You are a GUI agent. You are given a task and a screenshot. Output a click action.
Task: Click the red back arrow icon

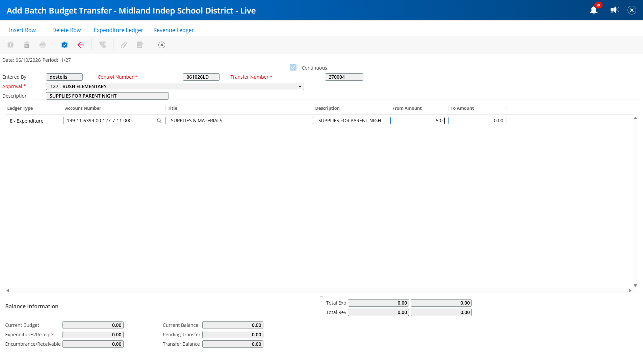81,45
